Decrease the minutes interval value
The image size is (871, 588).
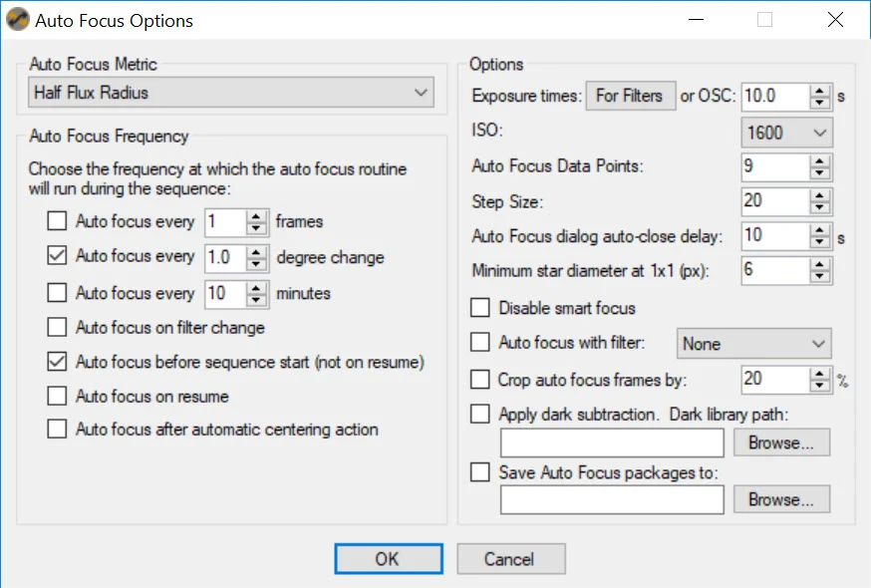[x=256, y=300]
